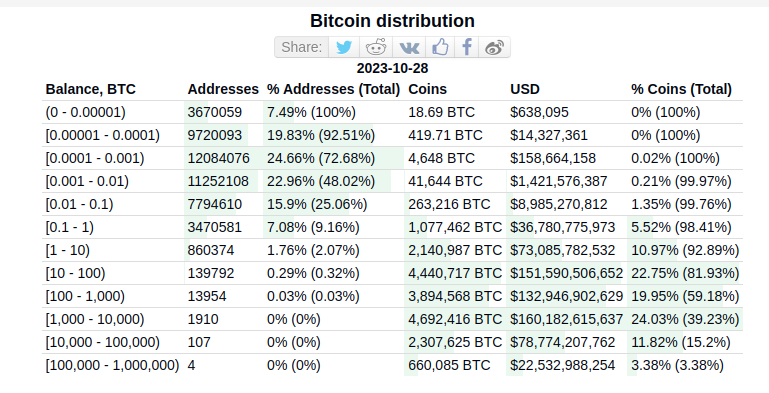
Task: Click the % Coins (Total) header
Action: [681, 89]
